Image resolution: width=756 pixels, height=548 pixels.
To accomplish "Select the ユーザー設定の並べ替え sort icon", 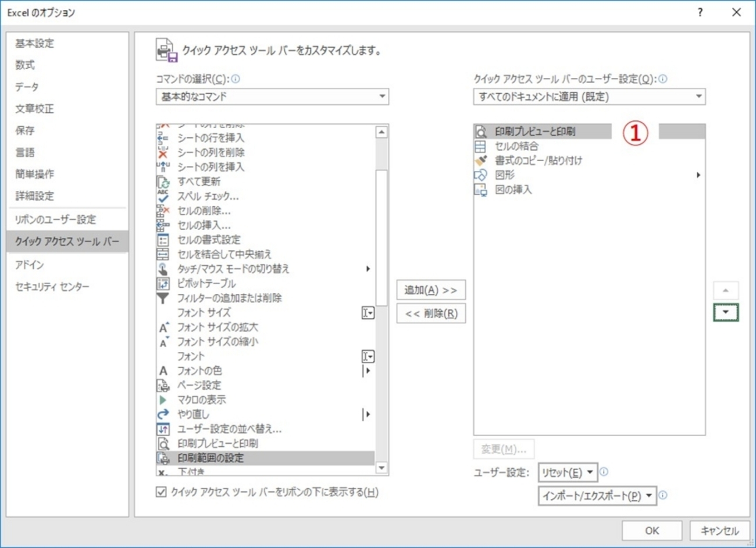I will click(x=163, y=429).
